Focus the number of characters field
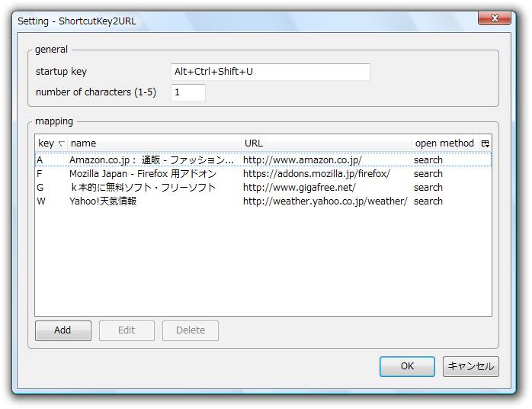532x409 pixels. [188, 92]
